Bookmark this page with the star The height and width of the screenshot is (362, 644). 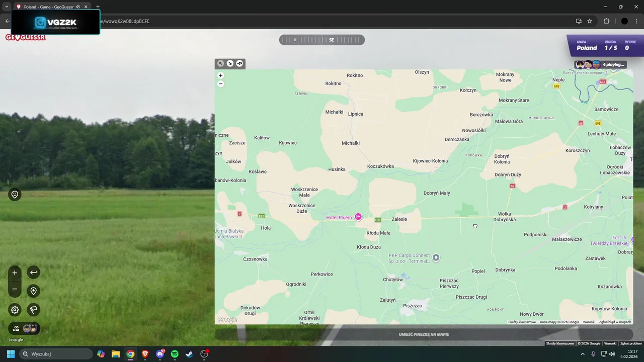pyautogui.click(x=590, y=21)
